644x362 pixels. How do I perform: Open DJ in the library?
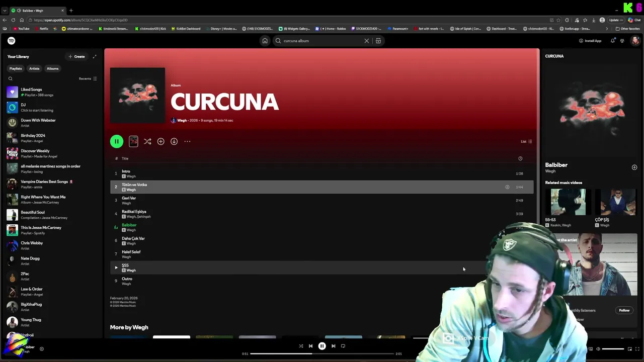pos(52,107)
